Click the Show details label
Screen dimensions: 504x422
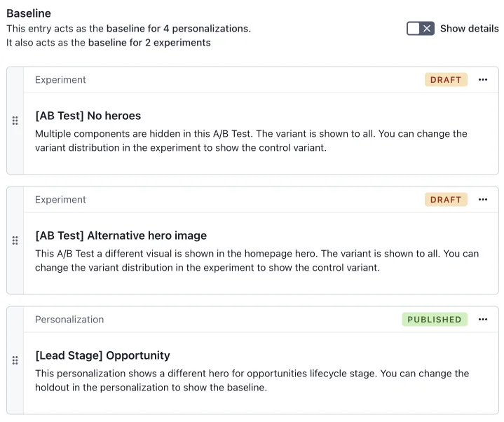click(469, 29)
